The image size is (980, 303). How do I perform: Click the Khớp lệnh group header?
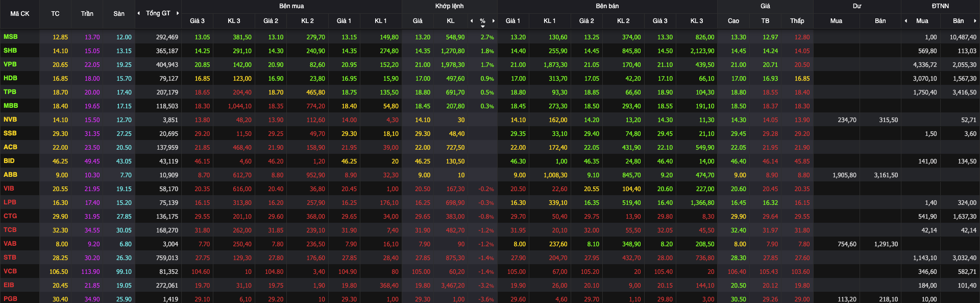[x=450, y=6]
